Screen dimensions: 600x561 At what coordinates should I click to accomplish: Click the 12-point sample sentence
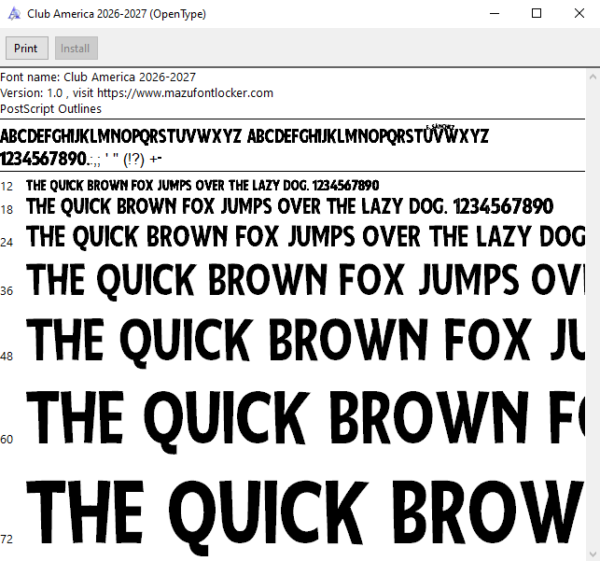coord(202,186)
